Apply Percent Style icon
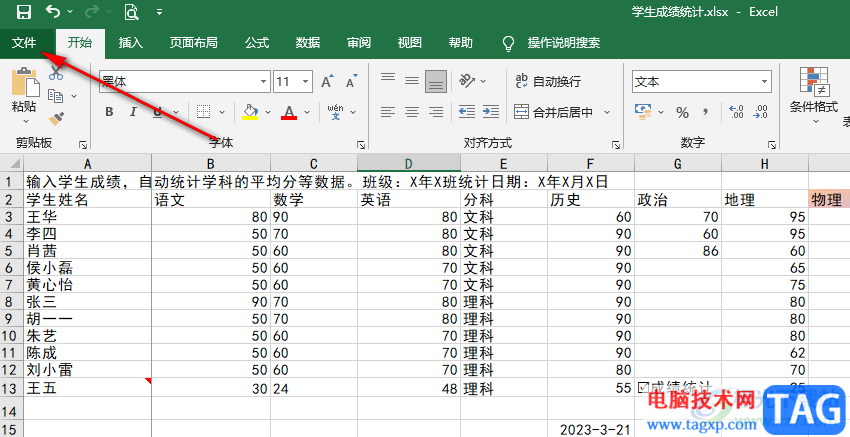The width and height of the screenshot is (850, 437). 682,112
